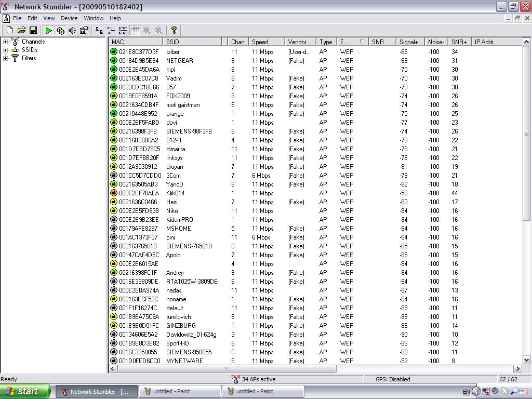The height and width of the screenshot is (399, 532).
Task: Click the Network Stumbler taskbar button
Action: tap(97, 392)
